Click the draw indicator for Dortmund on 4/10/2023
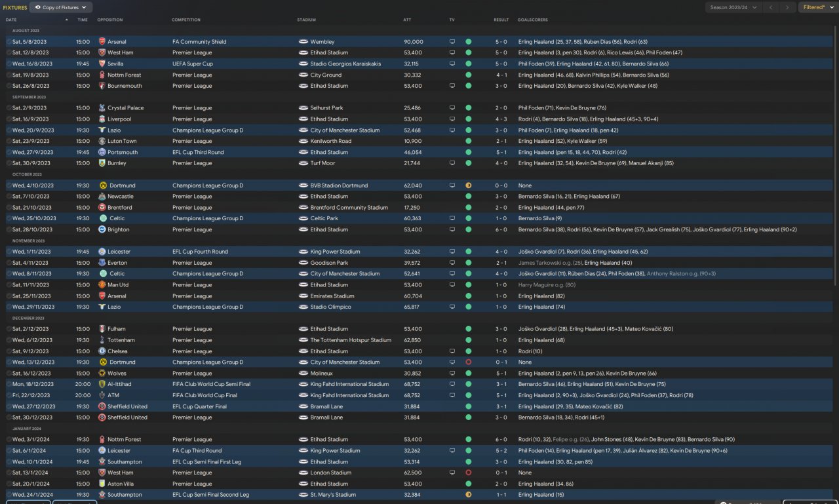Image resolution: width=839 pixels, height=504 pixels. coord(468,185)
